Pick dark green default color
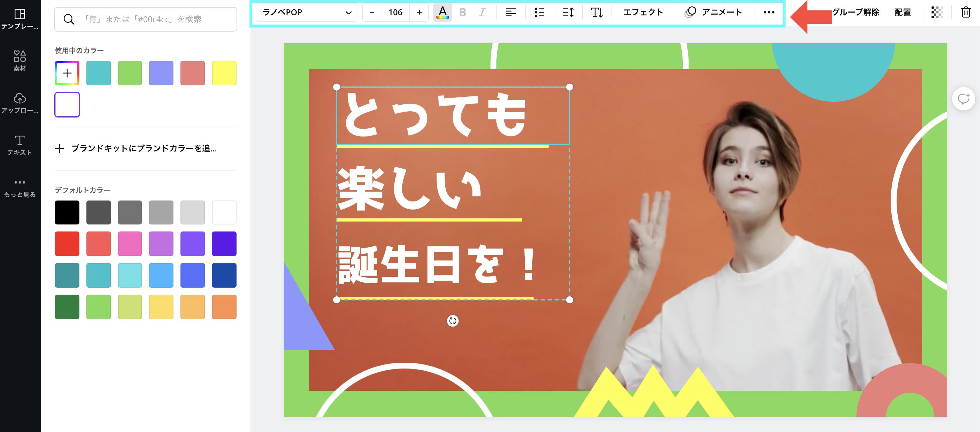The width and height of the screenshot is (980, 432). coord(67,307)
